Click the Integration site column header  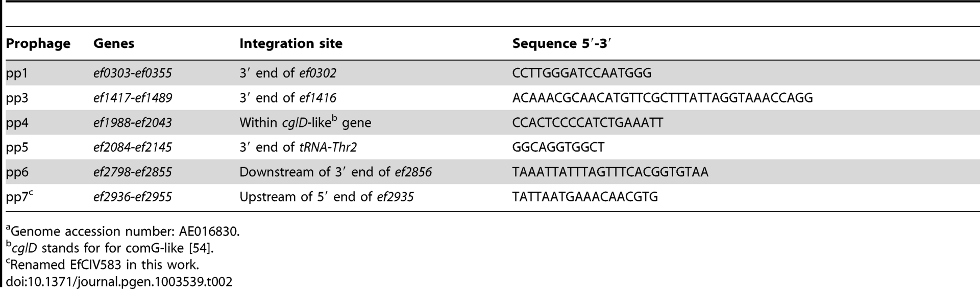(291, 44)
